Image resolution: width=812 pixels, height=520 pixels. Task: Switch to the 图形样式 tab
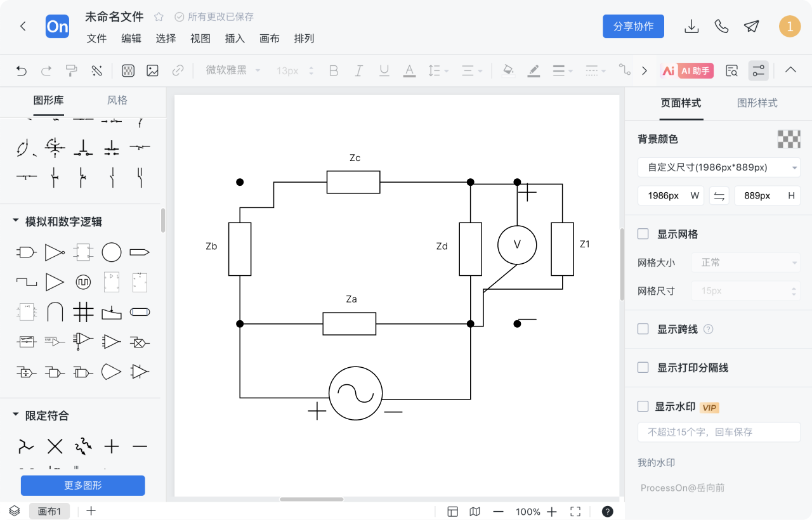pyautogui.click(x=757, y=103)
